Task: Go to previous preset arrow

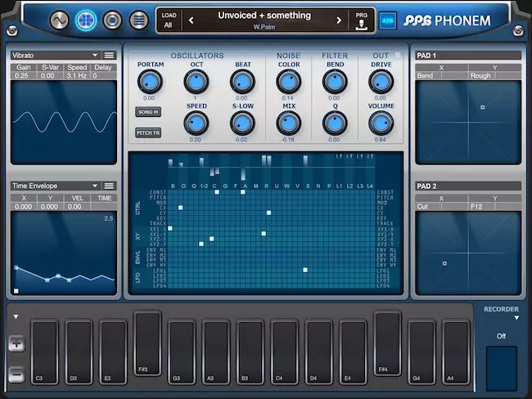Action: pyautogui.click(x=191, y=20)
